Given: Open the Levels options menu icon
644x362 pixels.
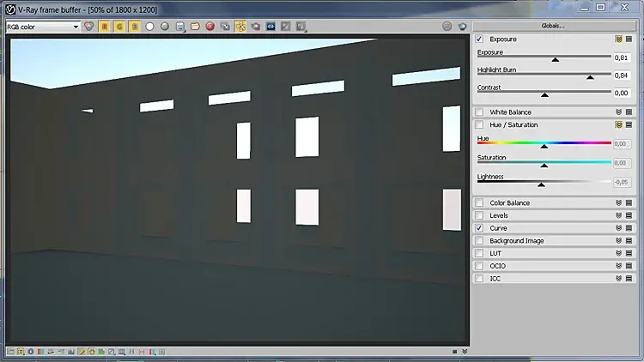Looking at the screenshot, I should [x=629, y=215].
